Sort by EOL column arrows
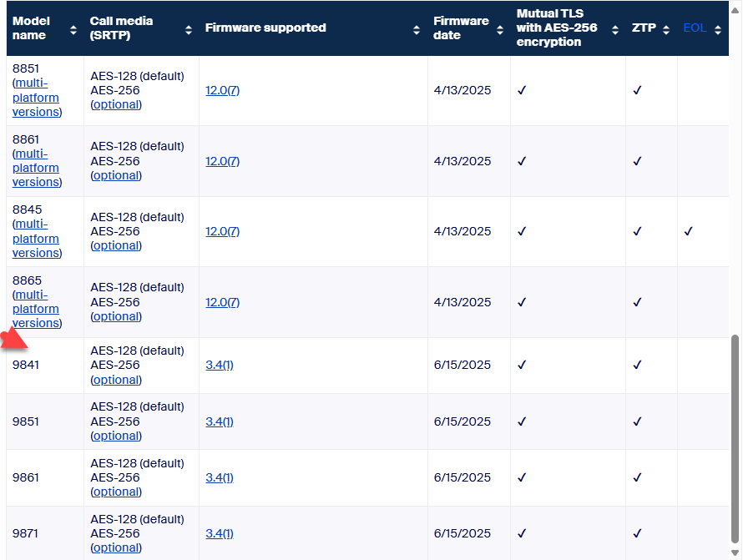743x560 pixels. point(718,29)
